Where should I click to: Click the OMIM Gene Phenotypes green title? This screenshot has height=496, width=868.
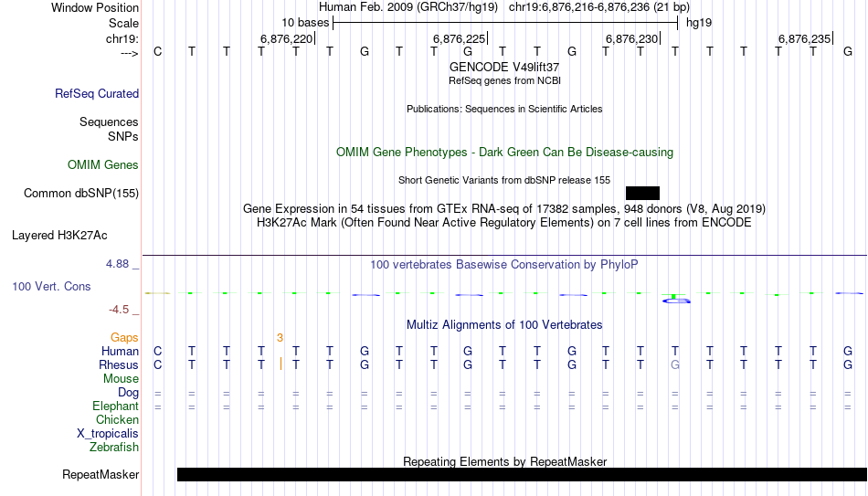(505, 153)
